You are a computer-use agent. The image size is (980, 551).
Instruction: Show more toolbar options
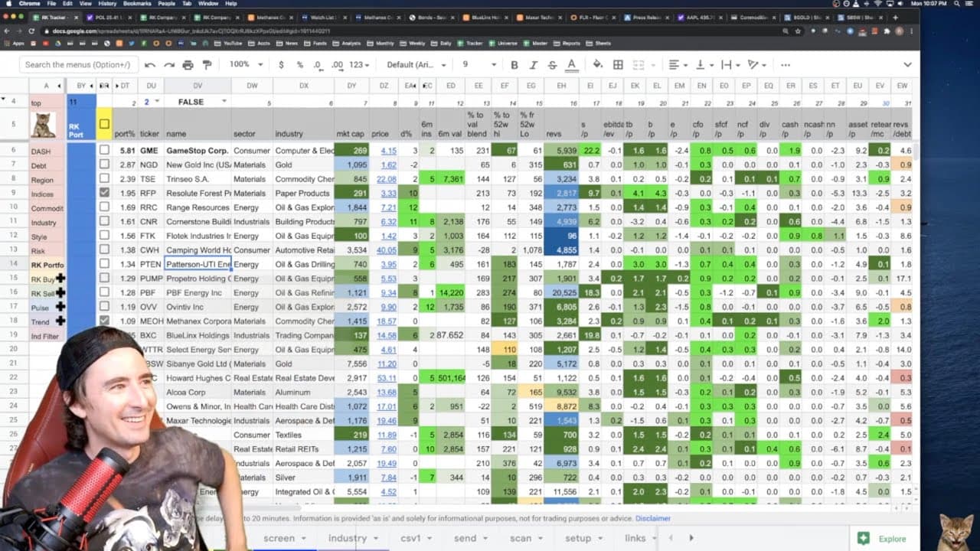[786, 65]
